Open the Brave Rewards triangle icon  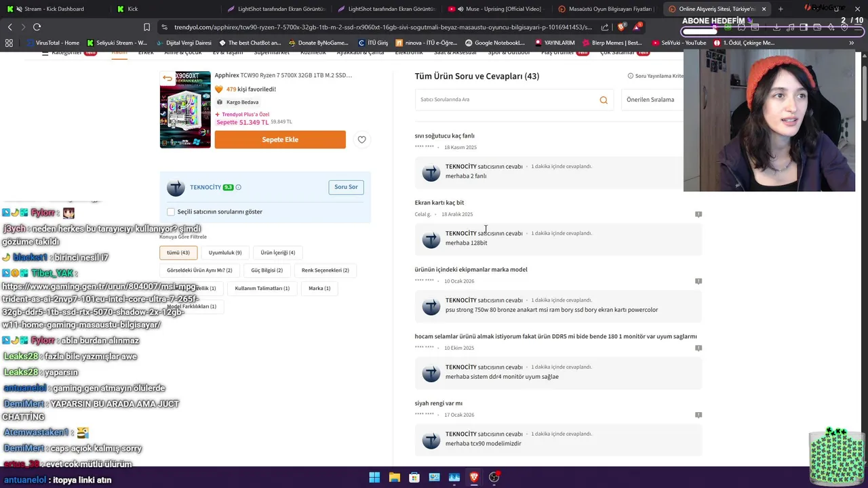coord(637,27)
